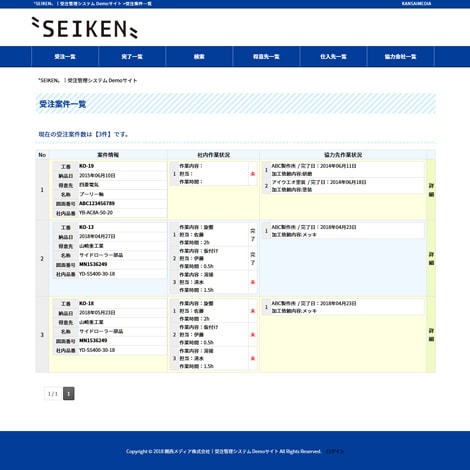Click the No column header

(x=42, y=155)
